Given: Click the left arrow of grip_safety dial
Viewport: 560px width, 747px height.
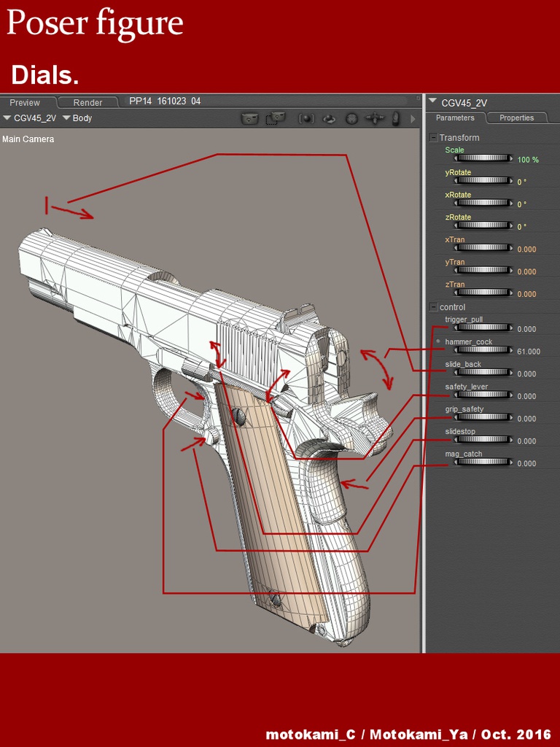Looking at the screenshot, I should pyautogui.click(x=456, y=417).
